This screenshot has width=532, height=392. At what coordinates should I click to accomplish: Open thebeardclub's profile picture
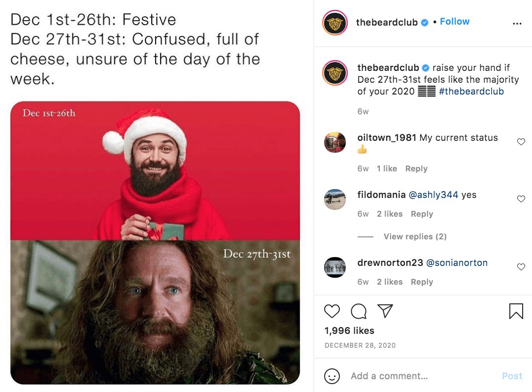[335, 22]
